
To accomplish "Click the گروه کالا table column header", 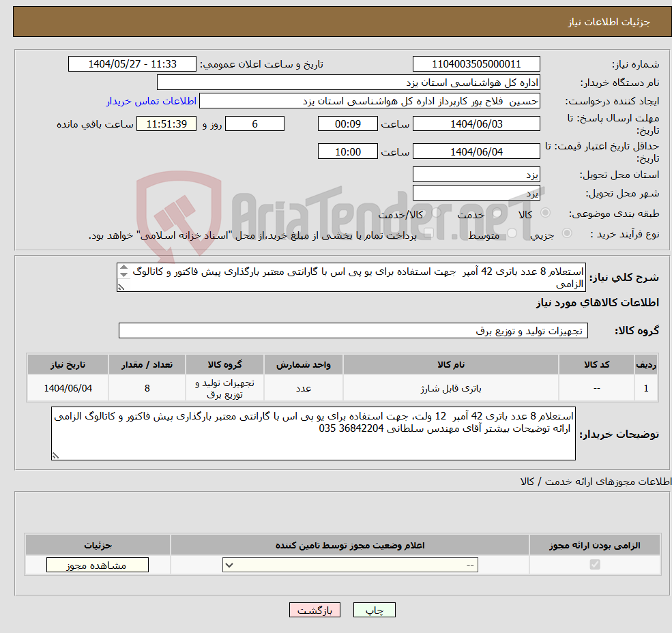I will pos(224,364).
